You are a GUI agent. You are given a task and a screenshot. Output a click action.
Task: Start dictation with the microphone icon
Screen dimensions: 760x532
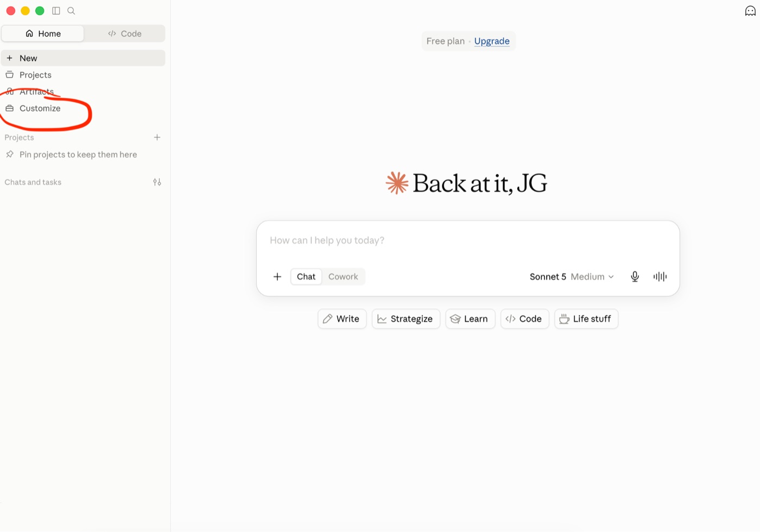pos(635,277)
